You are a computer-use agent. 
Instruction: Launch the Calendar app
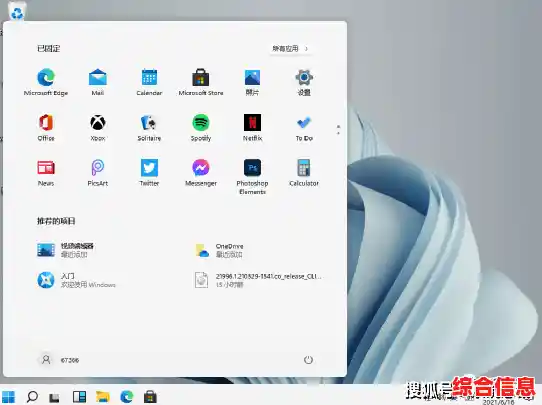click(149, 82)
